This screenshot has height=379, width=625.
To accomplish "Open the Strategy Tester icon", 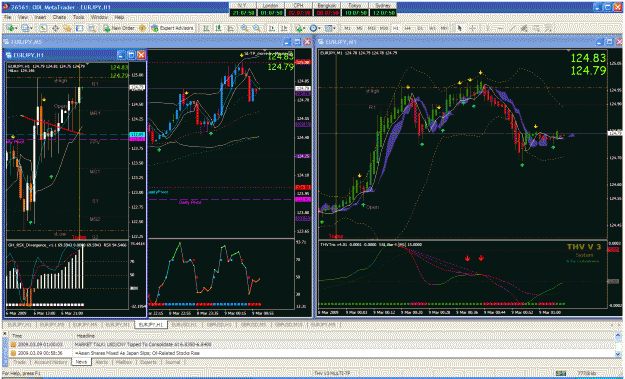I will [92, 28].
